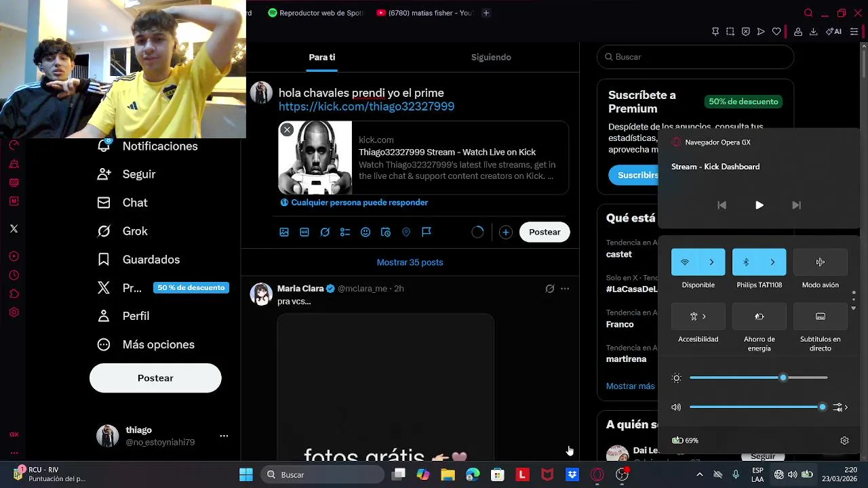Add location tag to the post
Screen dimensions: 868x488
pos(406,232)
